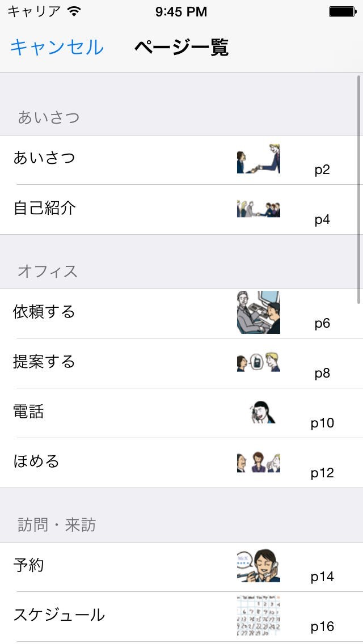Tap the ほめる three people icon
Image resolution: width=363 pixels, height=644 pixels.
(259, 462)
